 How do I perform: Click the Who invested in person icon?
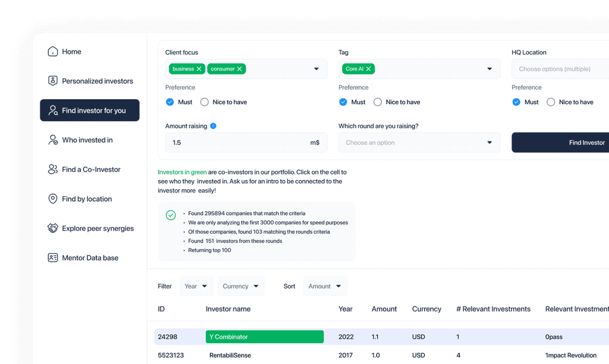53,140
